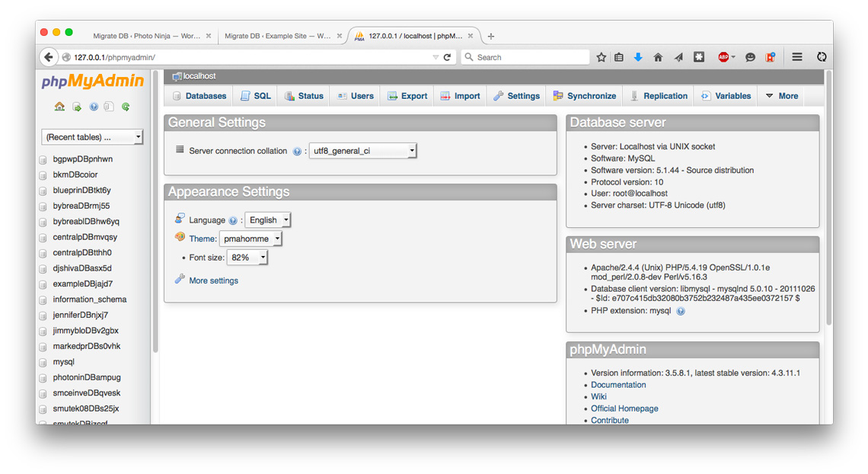Open the Adblock Plus dropdown arrow
This screenshot has width=868, height=474.
click(x=733, y=57)
